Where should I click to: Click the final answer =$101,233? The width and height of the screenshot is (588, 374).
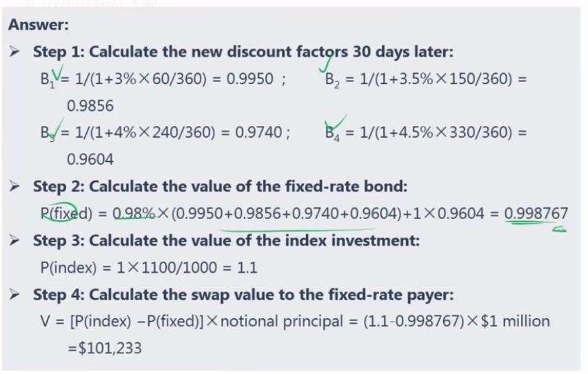pos(105,348)
